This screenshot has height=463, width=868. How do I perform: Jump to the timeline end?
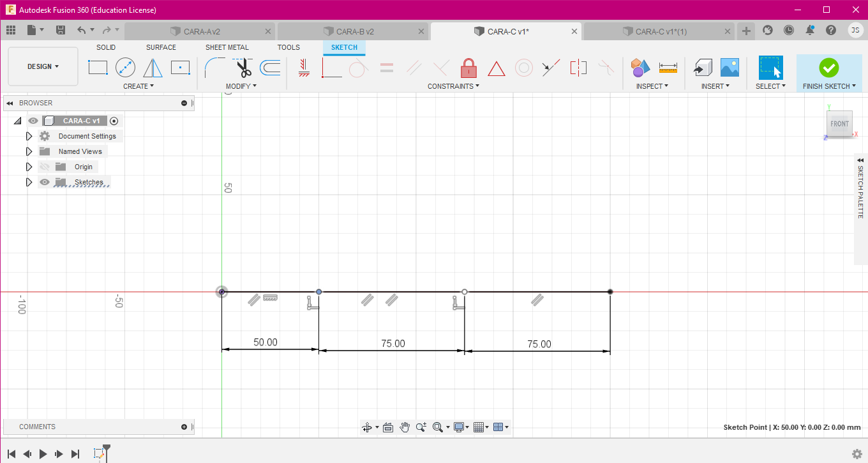pos(75,454)
